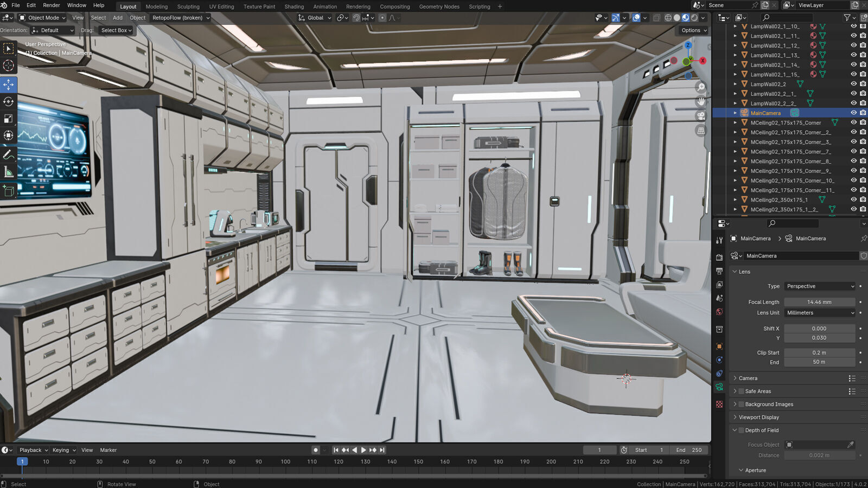
Task: Open the viewport Add menu
Action: click(x=118, y=18)
